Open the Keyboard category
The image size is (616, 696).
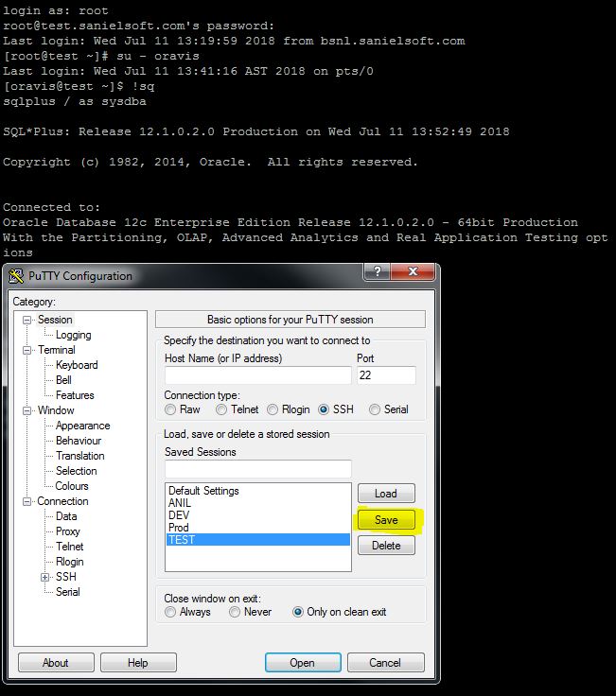coord(77,365)
